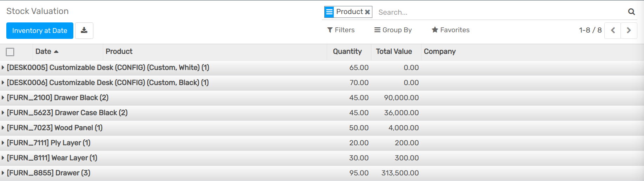Click the 36,000.00 total value

[401, 113]
